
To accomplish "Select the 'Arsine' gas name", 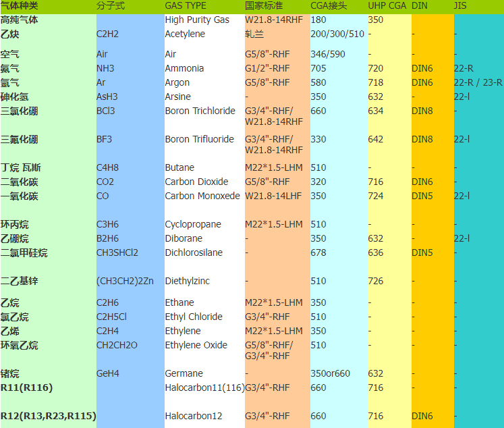I will coord(177,97).
